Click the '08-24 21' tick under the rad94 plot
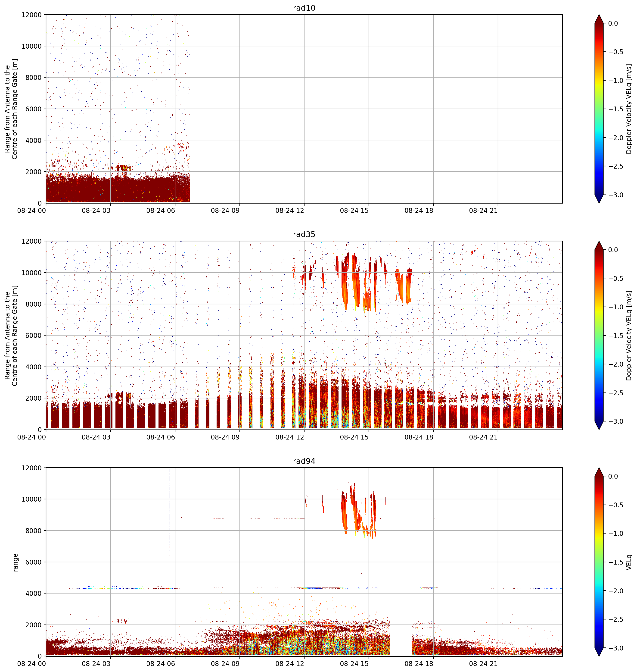The height and width of the screenshot is (672, 637). tap(483, 663)
